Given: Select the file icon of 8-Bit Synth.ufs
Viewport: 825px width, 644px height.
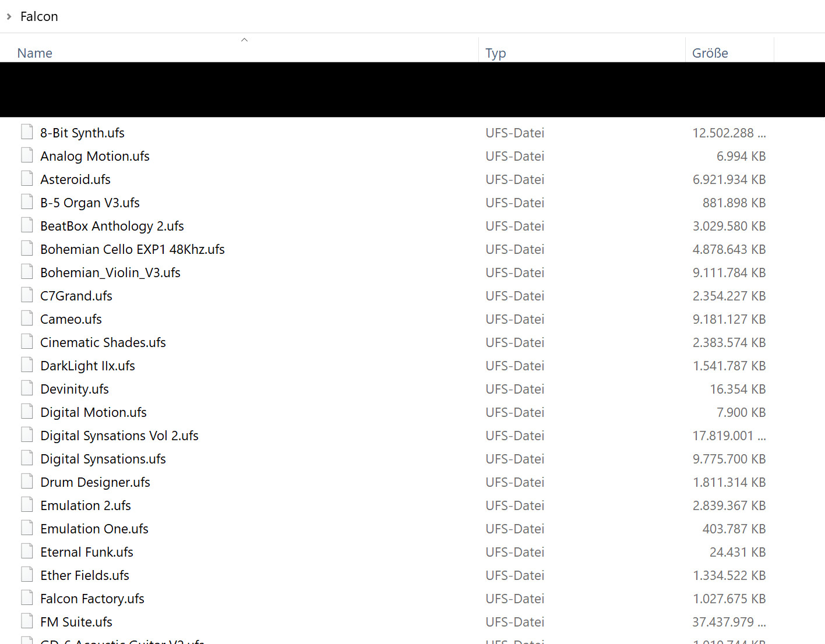Looking at the screenshot, I should pos(27,132).
